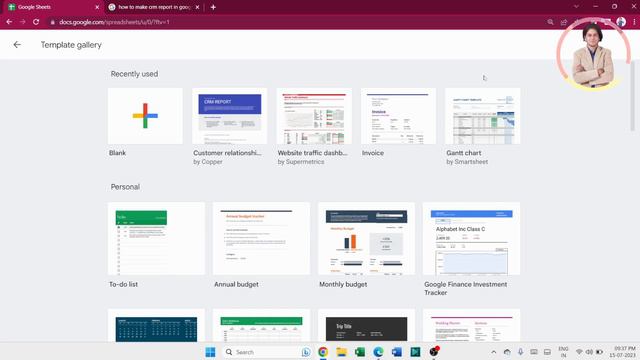Click the 'Customer relationshi...' template label
This screenshot has width=640, height=360.
coord(227,153)
